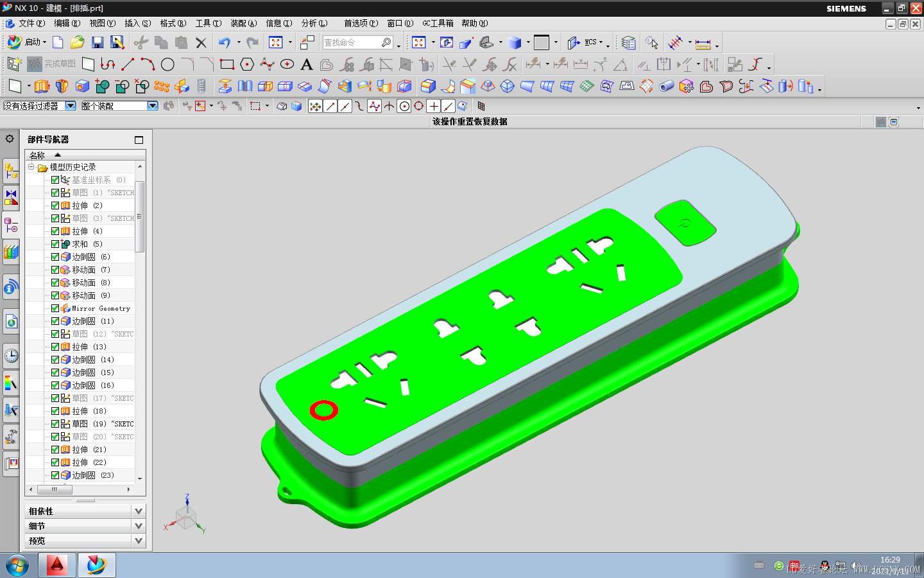Select the sketch Circle tool

pyautogui.click(x=167, y=64)
